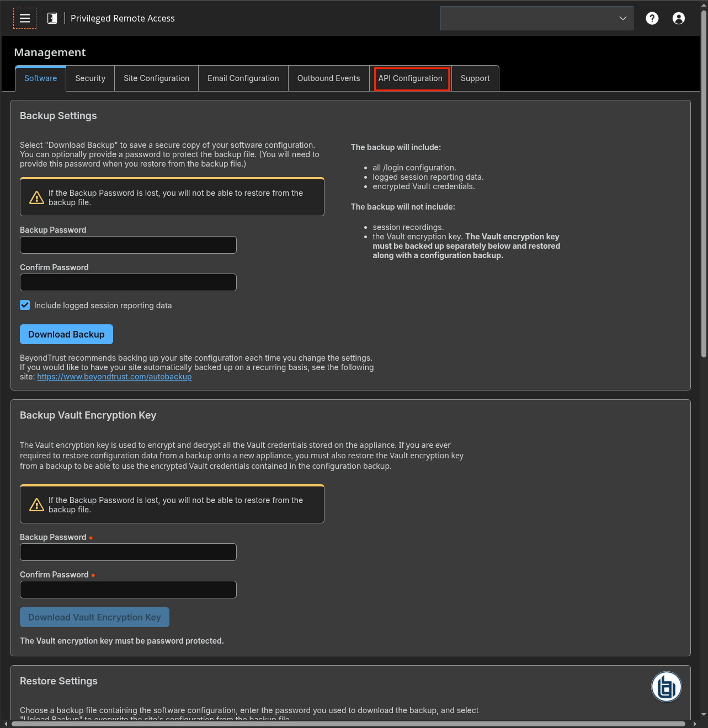Click the BeyondTrust floating logo badge
Screen dimensions: 708x728
(666, 687)
